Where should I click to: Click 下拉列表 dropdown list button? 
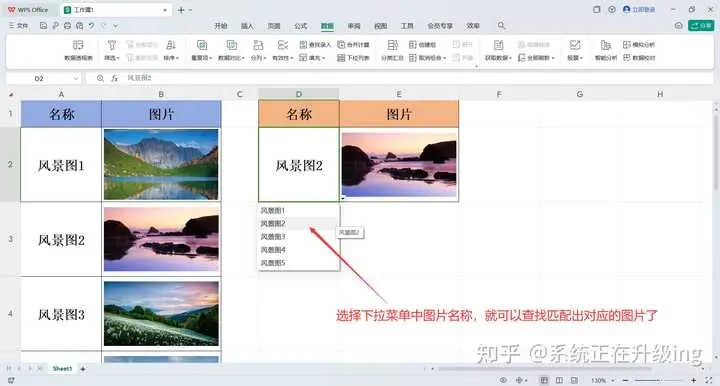pyautogui.click(x=353, y=58)
